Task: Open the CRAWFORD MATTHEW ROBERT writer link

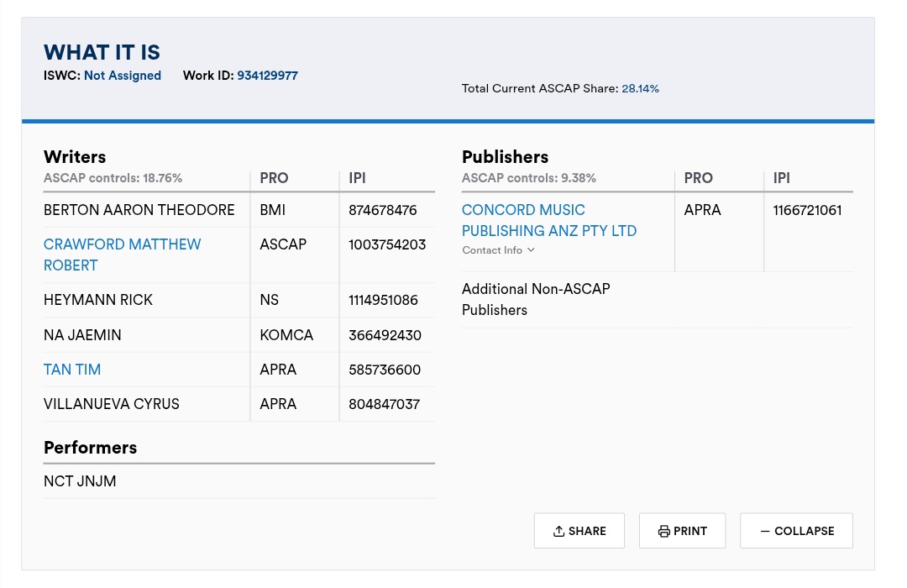Action: 122,255
